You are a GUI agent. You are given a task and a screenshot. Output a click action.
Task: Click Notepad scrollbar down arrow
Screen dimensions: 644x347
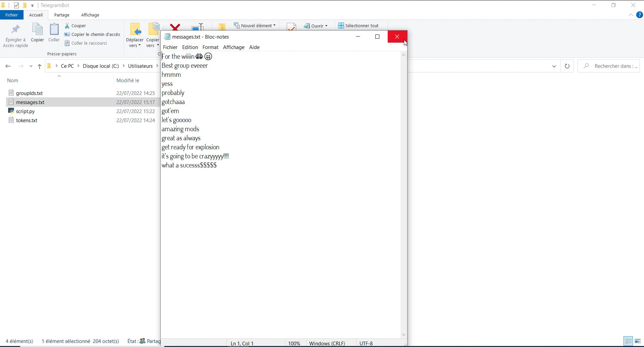click(x=404, y=335)
